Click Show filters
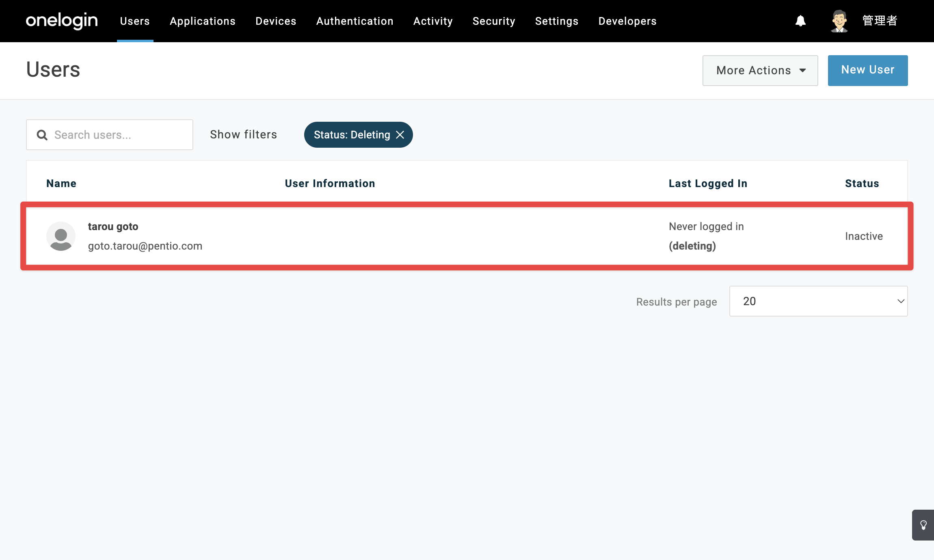The height and width of the screenshot is (560, 934). tap(244, 135)
